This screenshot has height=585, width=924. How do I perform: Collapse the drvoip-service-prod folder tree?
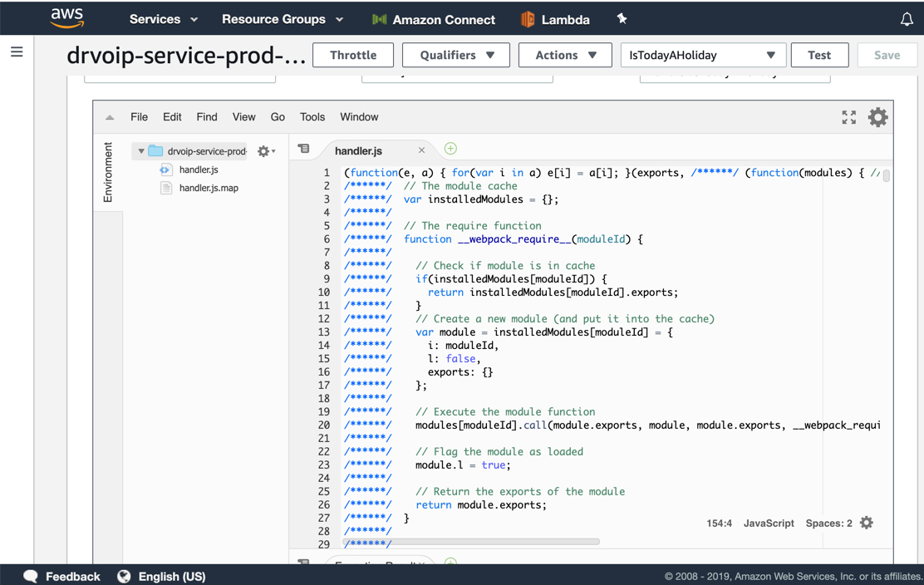140,151
